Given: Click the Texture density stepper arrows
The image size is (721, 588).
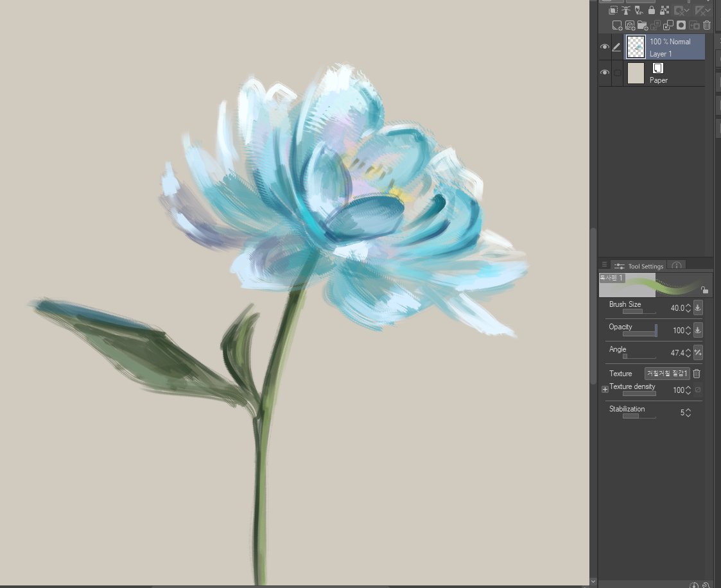Looking at the screenshot, I should tap(688, 390).
